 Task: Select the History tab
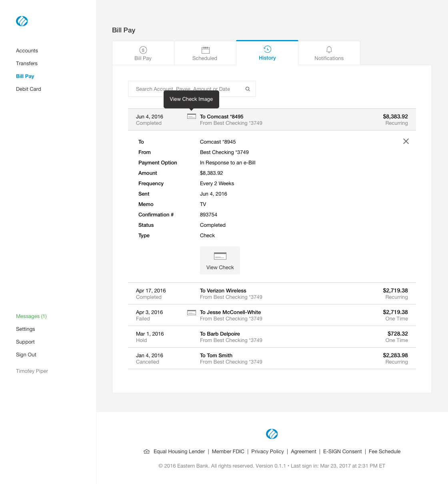pos(267,52)
